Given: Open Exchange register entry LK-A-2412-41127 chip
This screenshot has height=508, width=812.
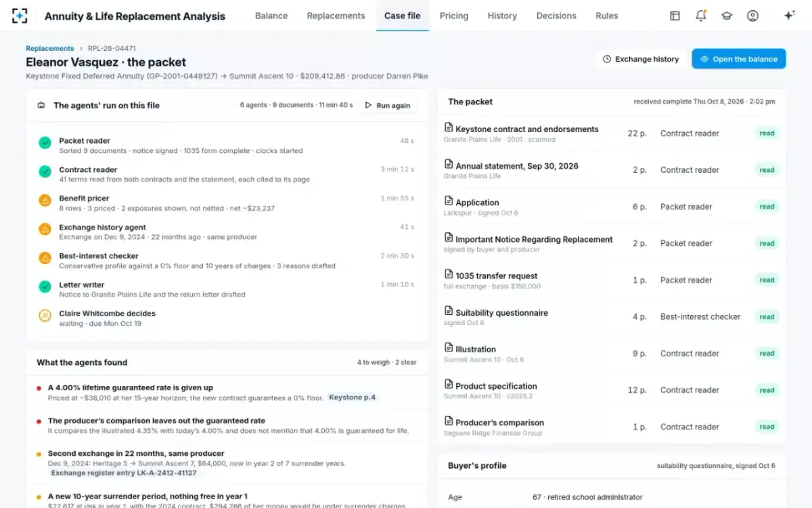Looking at the screenshot, I should 124,473.
